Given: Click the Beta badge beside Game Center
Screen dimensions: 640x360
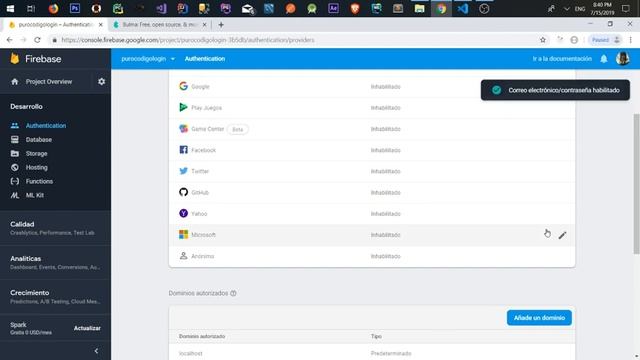Looking at the screenshot, I should pyautogui.click(x=238, y=129).
